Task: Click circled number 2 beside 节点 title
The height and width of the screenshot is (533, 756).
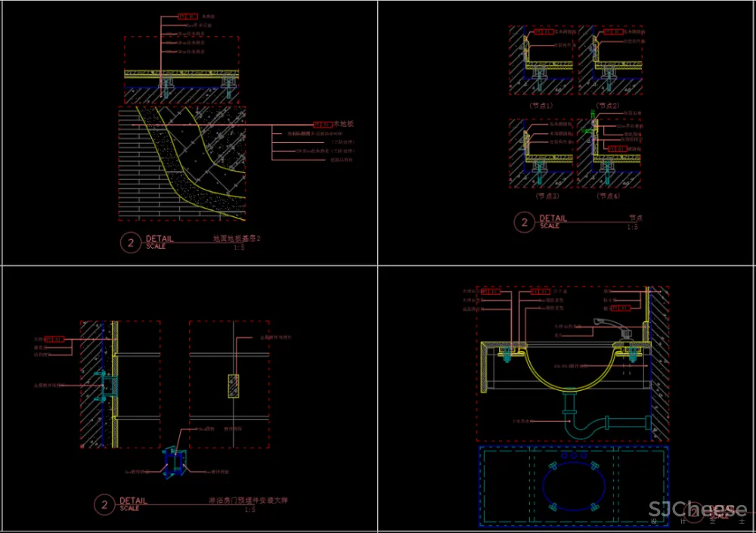Action: pyautogui.click(x=524, y=222)
